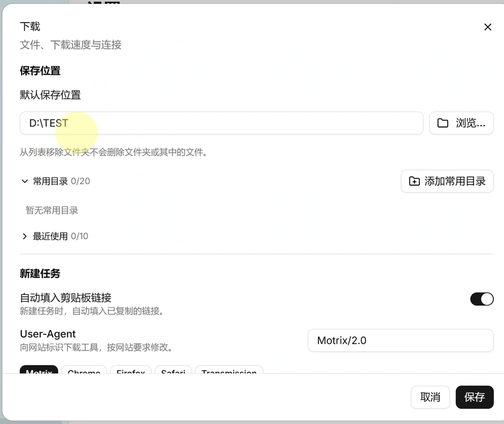Click the 新建任务时 auto-fill description text
The height and width of the screenshot is (424, 504).
pyautogui.click(x=92, y=311)
